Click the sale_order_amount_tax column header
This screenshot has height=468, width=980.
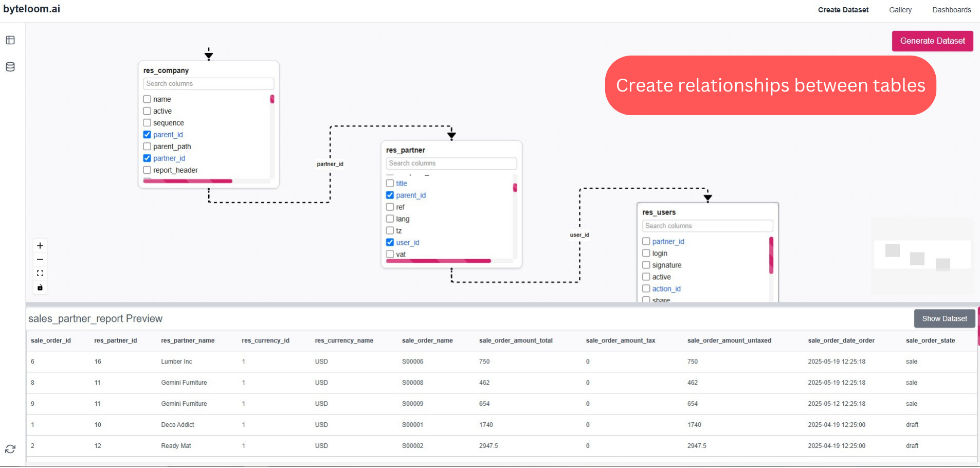tap(621, 341)
